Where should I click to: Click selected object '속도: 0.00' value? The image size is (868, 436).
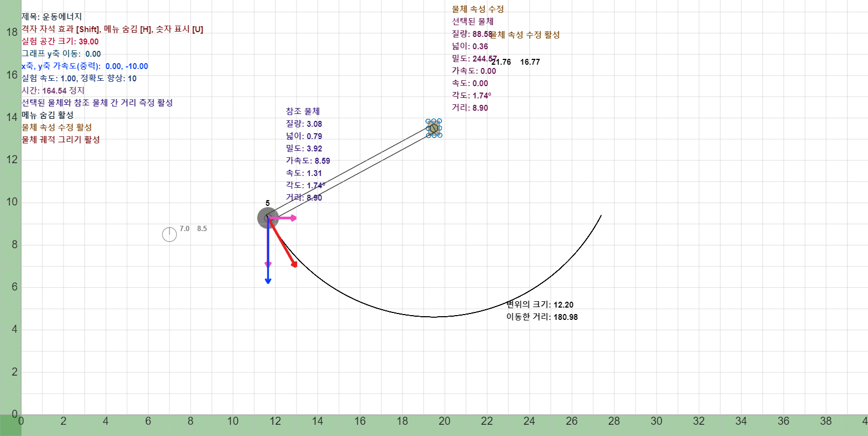click(470, 83)
